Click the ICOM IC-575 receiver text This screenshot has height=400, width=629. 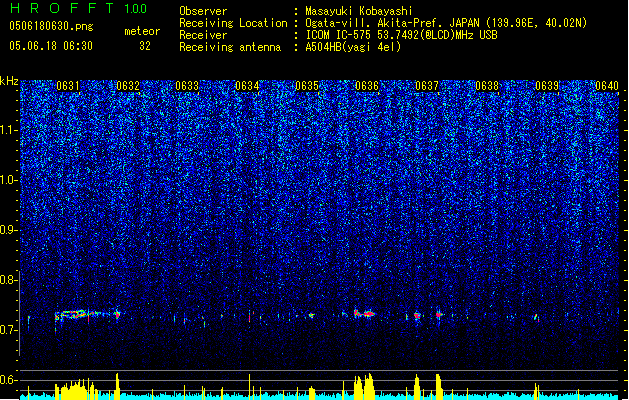(x=401, y=35)
